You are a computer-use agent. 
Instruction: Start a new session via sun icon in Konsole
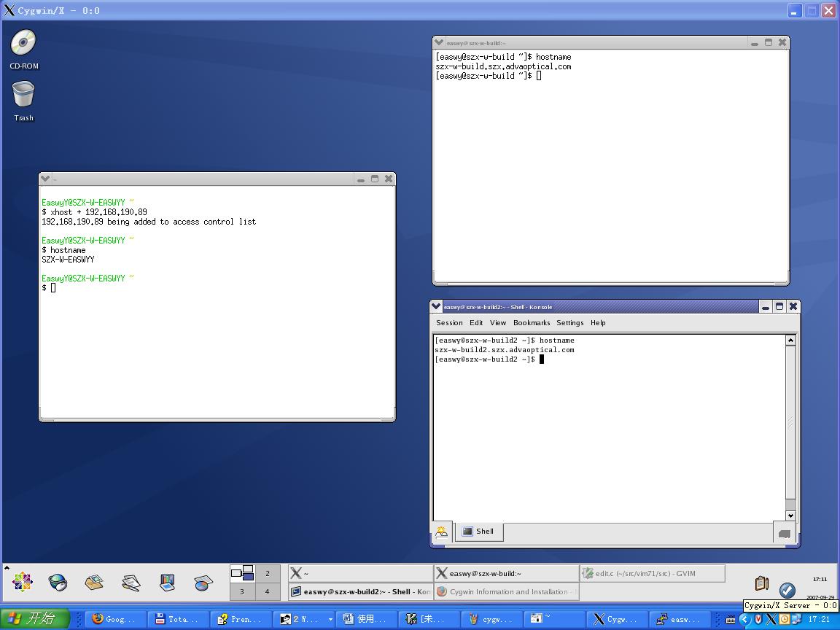441,532
